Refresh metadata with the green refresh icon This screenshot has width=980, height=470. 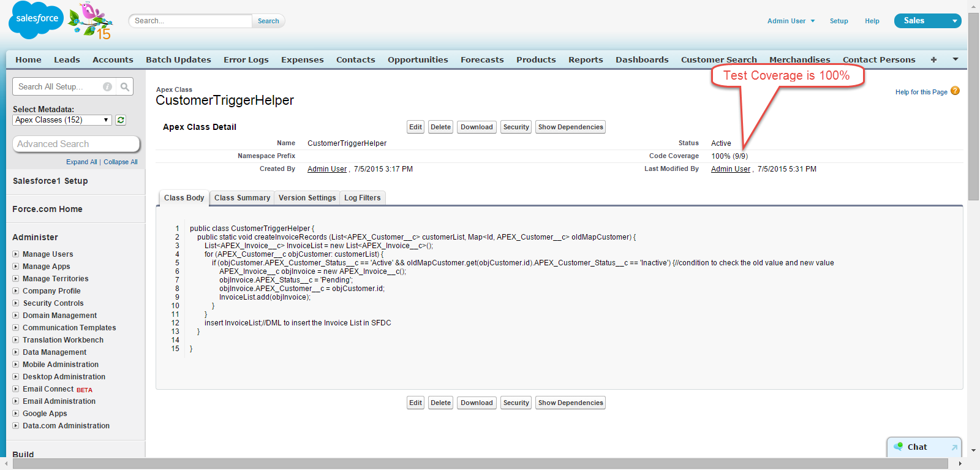click(121, 120)
